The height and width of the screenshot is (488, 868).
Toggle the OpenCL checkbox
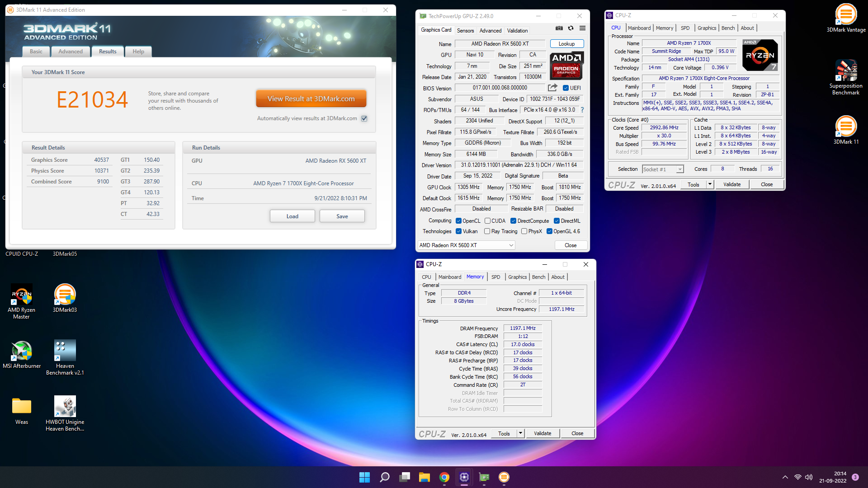[458, 221]
